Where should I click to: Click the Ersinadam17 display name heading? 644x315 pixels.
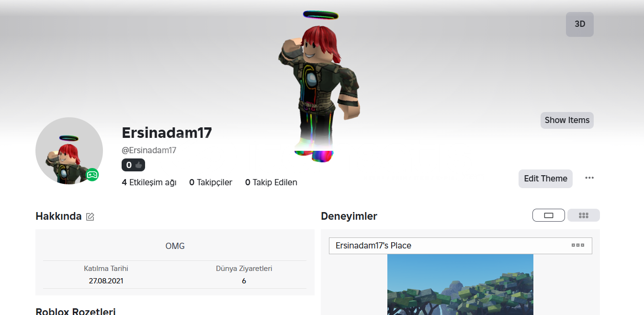click(x=167, y=133)
